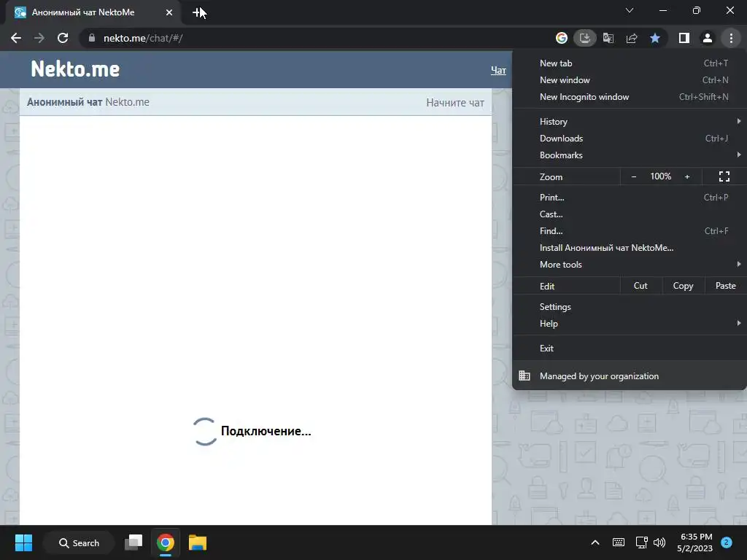Click Paste in the Edit row
747x560 pixels.
[726, 286]
